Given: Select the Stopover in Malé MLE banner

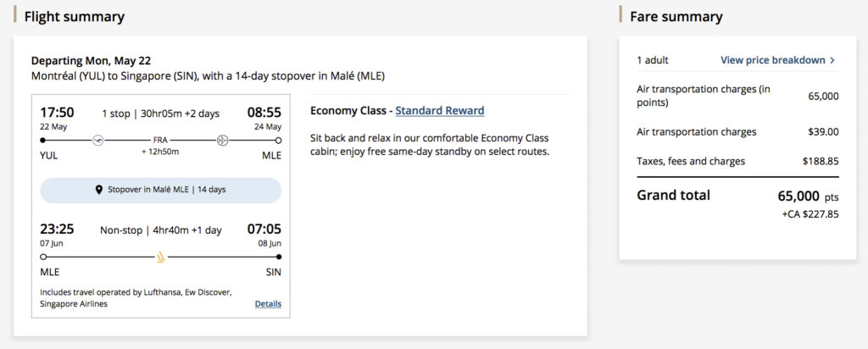Looking at the screenshot, I should (x=161, y=190).
